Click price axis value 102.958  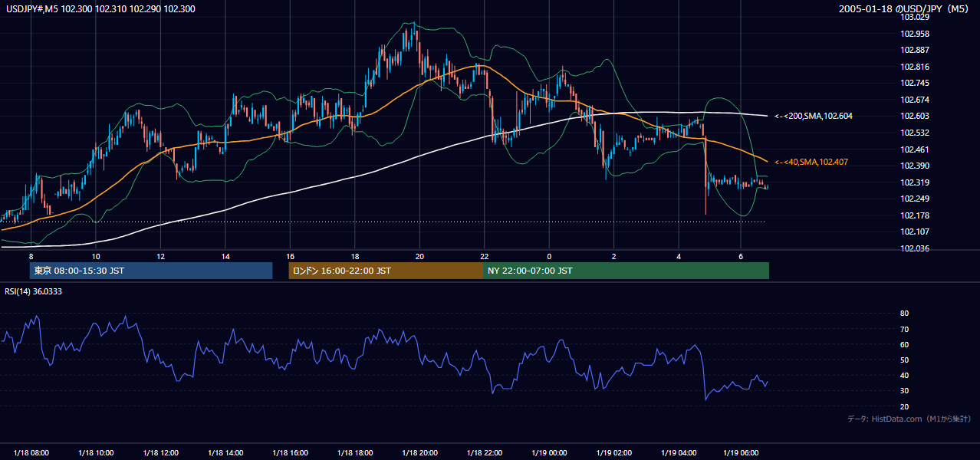point(915,34)
